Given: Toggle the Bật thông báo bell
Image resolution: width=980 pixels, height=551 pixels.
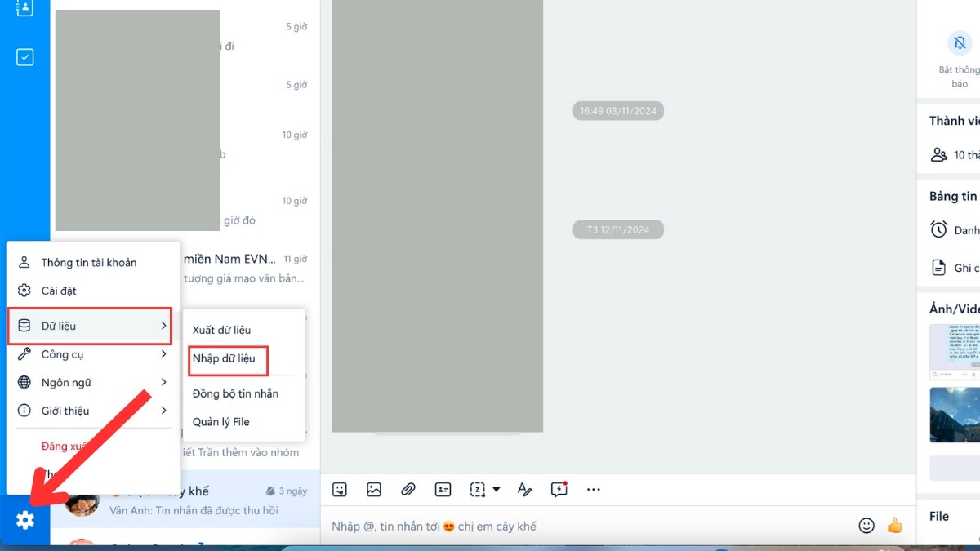Looking at the screenshot, I should 960,42.
